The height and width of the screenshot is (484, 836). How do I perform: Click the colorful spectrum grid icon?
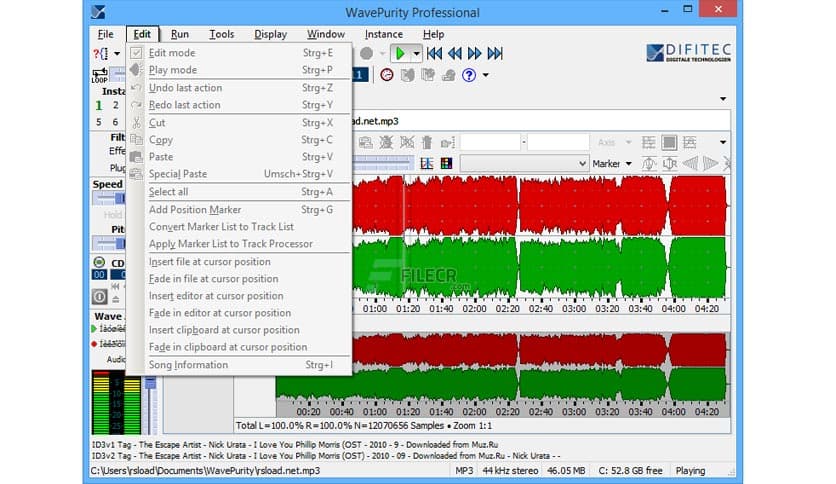click(446, 163)
